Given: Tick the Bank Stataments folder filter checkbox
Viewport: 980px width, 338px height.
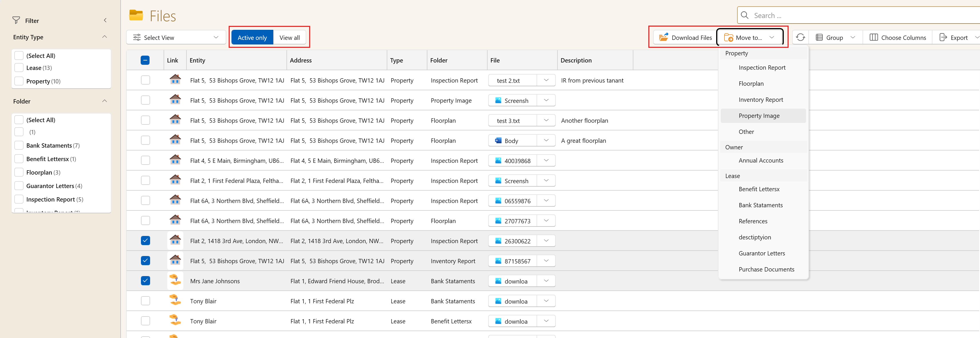Looking at the screenshot, I should click(x=19, y=145).
